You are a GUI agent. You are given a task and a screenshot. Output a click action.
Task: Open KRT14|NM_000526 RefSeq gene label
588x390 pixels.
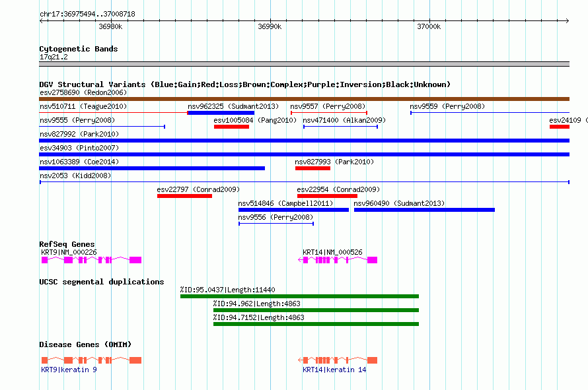pyautogui.click(x=332, y=252)
